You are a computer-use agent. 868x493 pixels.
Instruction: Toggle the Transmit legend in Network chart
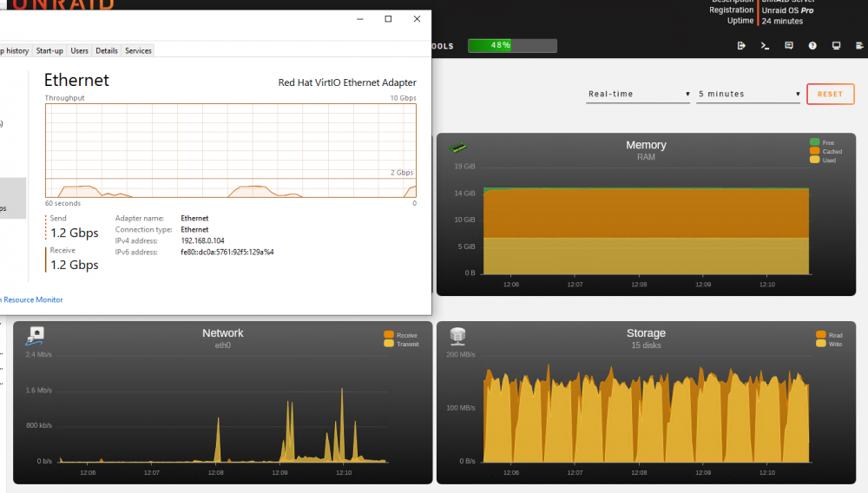pos(401,344)
